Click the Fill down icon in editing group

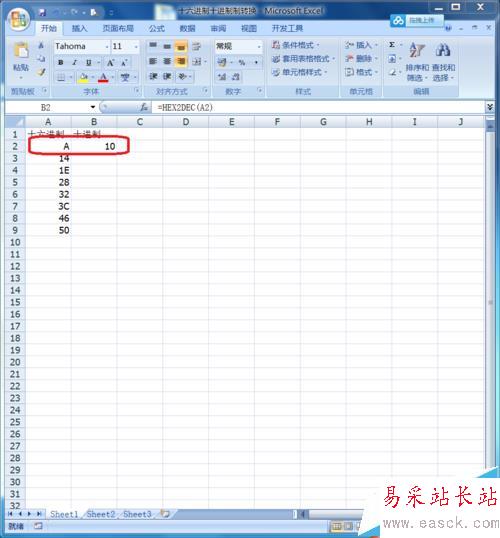[x=392, y=59]
